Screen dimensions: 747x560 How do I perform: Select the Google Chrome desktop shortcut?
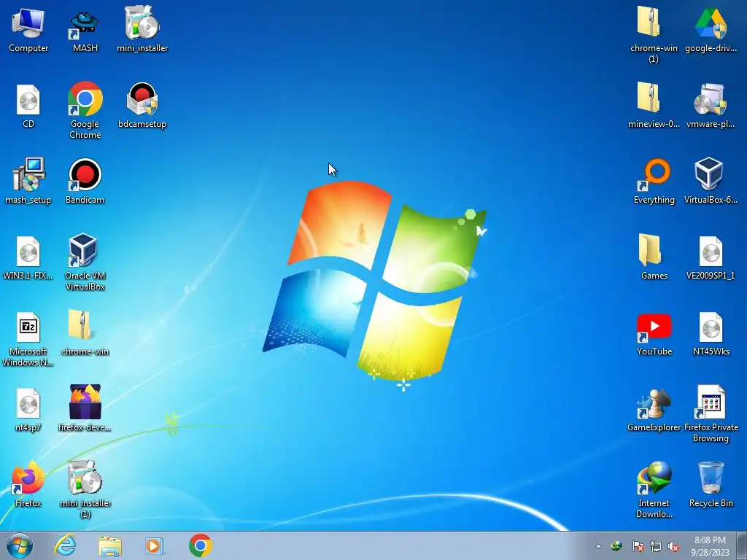(x=85, y=111)
